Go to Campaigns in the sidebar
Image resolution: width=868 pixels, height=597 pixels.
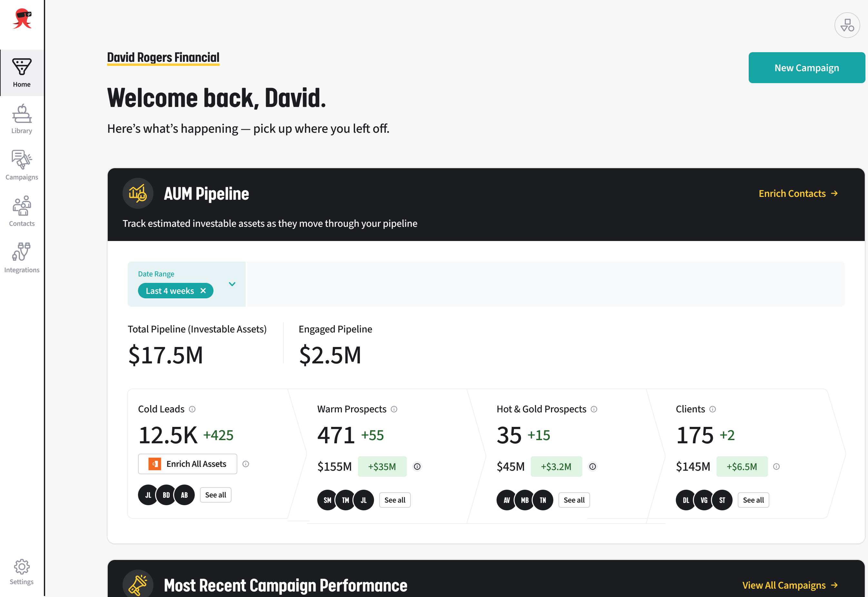22,165
